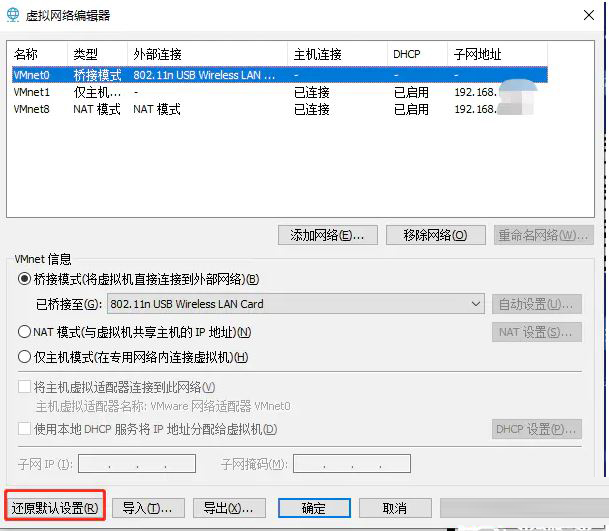Select the VMnet1 network row
609x531 pixels.
coord(280,92)
